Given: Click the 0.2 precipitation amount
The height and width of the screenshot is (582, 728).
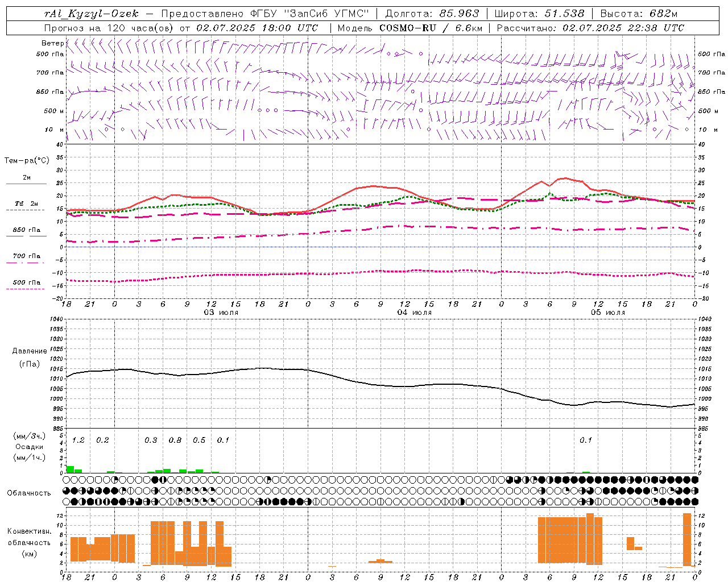Looking at the screenshot, I should click(102, 440).
